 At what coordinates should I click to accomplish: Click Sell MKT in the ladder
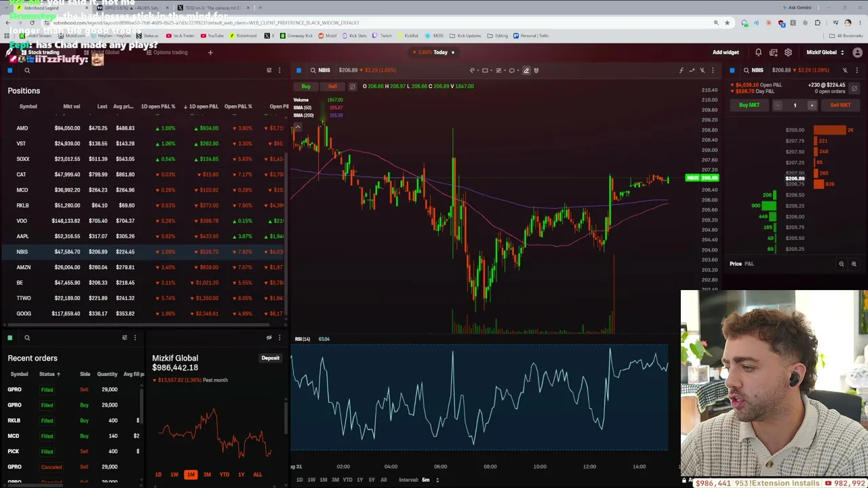tap(840, 105)
